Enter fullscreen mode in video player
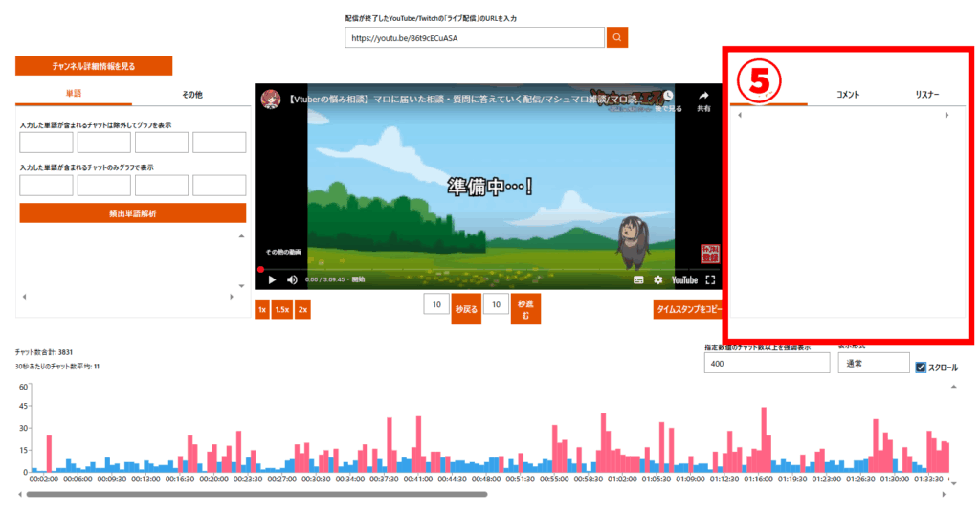980x513 pixels. [x=710, y=279]
